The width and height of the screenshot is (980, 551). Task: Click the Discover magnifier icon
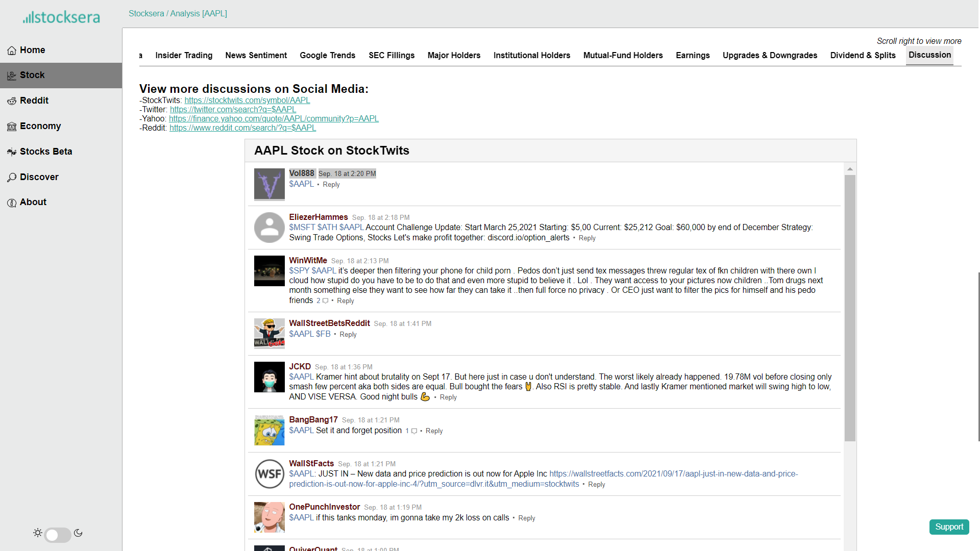point(12,178)
